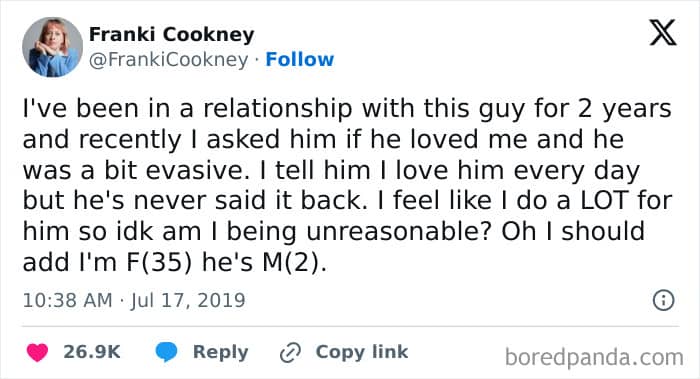This screenshot has height=379, width=700.
Task: Click the 10:38 AM time of the tweet
Action: coord(67,300)
